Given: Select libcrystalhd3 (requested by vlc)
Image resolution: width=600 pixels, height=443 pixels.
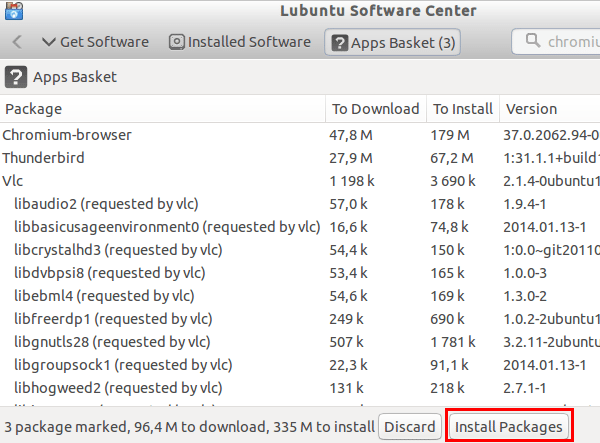Looking at the screenshot, I should click(x=300, y=250).
